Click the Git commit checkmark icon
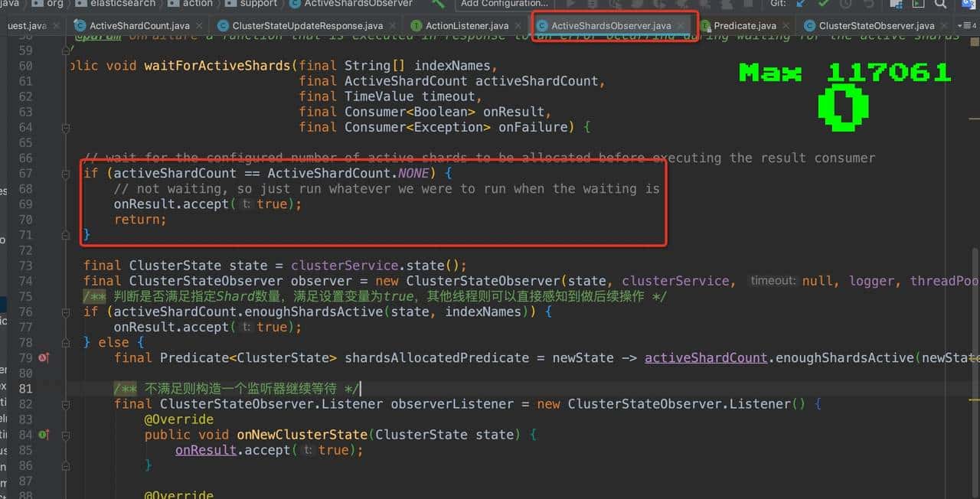The height and width of the screenshot is (499, 980). [823, 4]
